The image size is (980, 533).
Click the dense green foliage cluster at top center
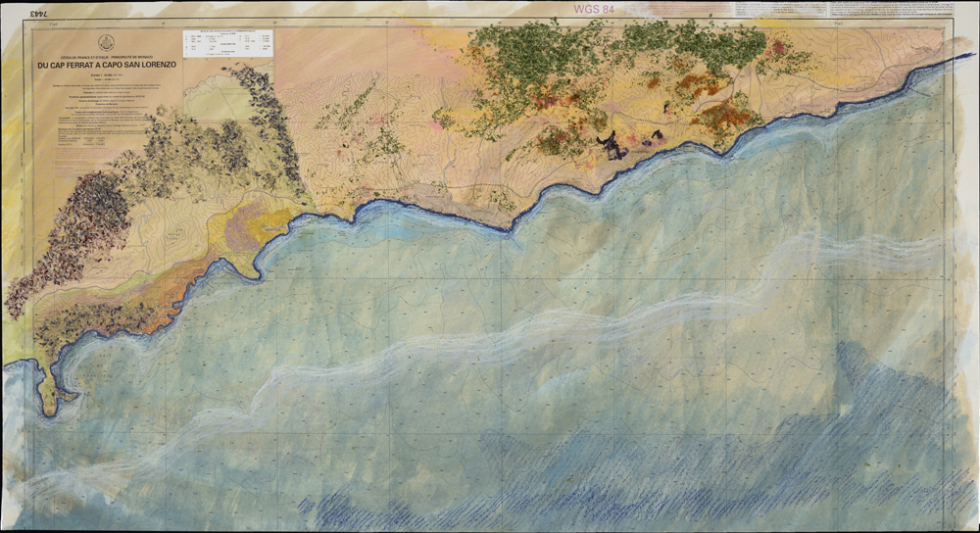coord(529,69)
